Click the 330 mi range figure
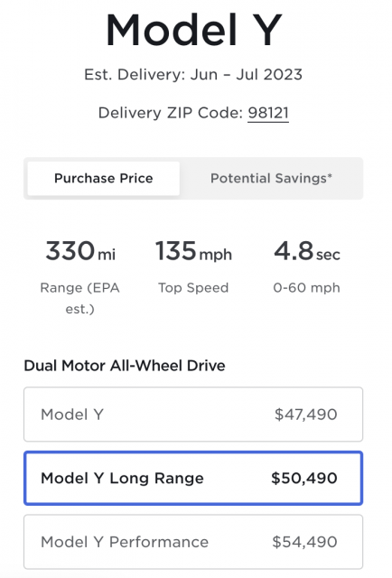 point(80,251)
